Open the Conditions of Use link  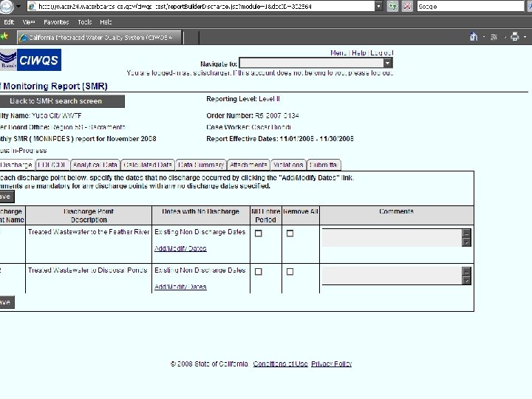(x=280, y=364)
